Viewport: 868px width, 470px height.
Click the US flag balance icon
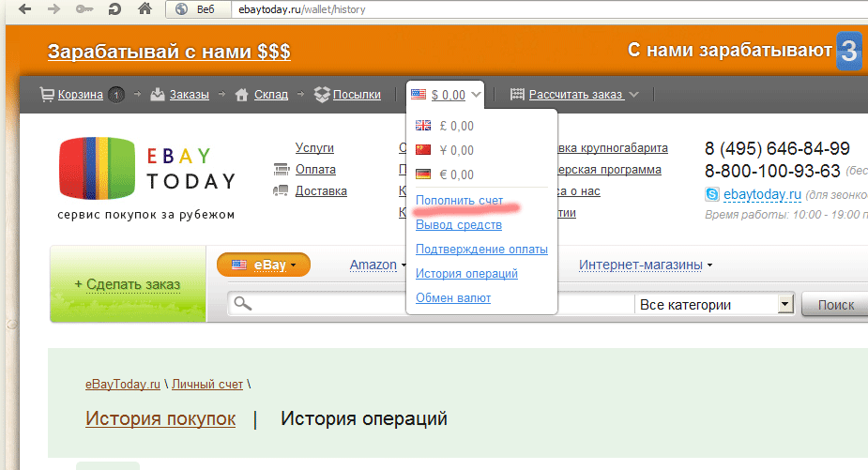pos(419,94)
